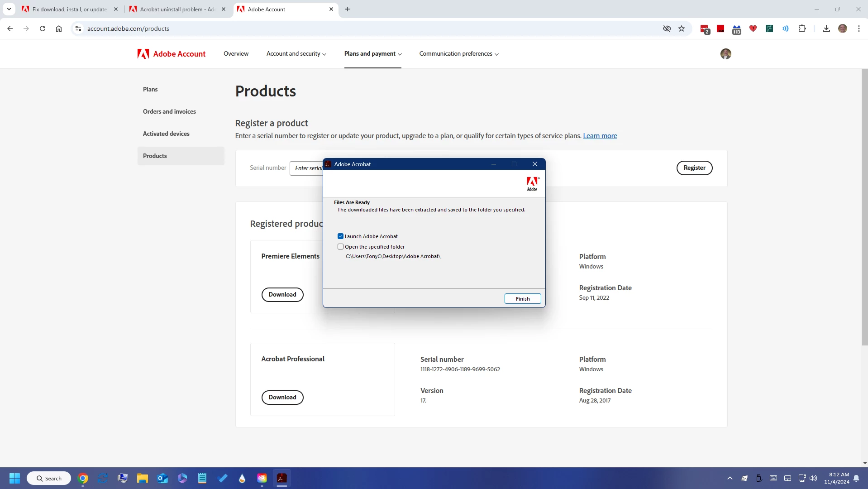The height and width of the screenshot is (489, 868).
Task: Check Launch Adobe Acrobat checkbox
Action: [x=340, y=236]
